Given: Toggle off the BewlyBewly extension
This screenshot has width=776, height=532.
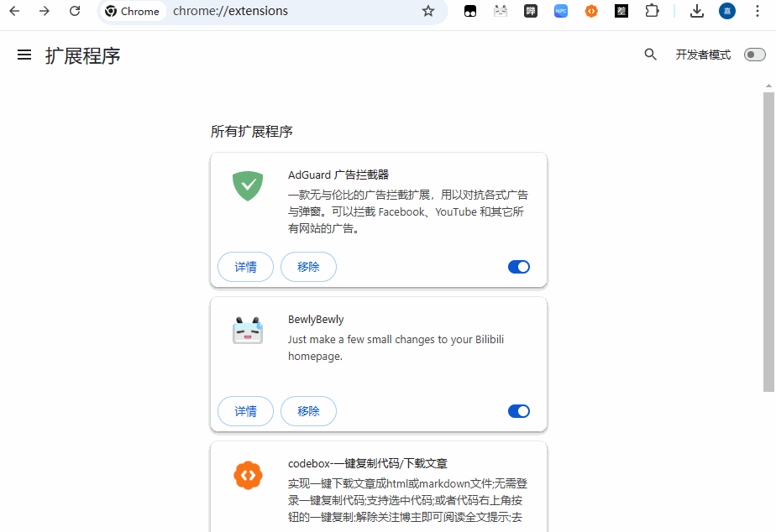Looking at the screenshot, I should [518, 410].
